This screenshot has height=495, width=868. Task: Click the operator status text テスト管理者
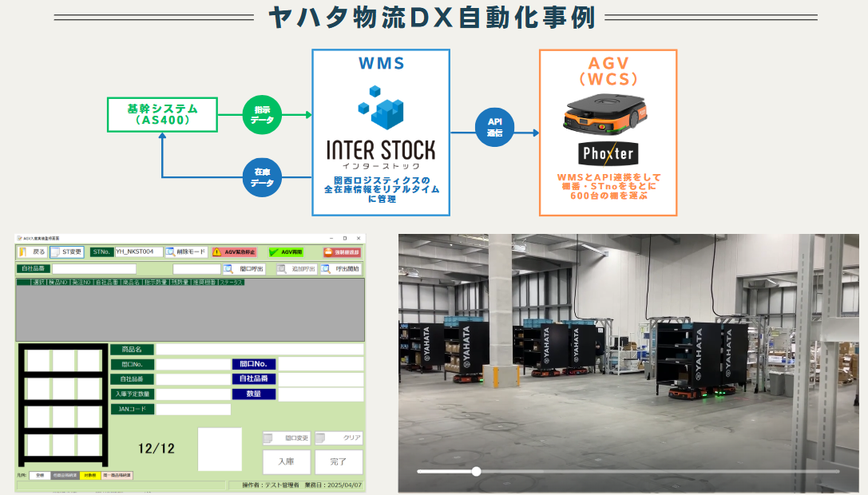click(281, 485)
